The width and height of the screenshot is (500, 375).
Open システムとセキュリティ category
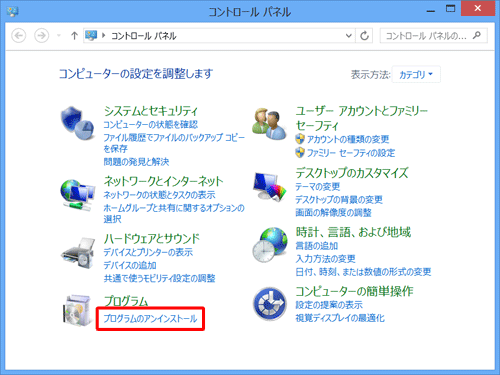click(x=151, y=111)
